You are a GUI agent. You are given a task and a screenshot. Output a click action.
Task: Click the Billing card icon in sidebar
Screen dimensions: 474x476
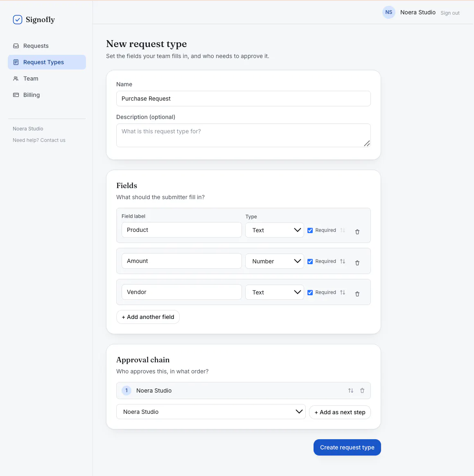(x=16, y=95)
